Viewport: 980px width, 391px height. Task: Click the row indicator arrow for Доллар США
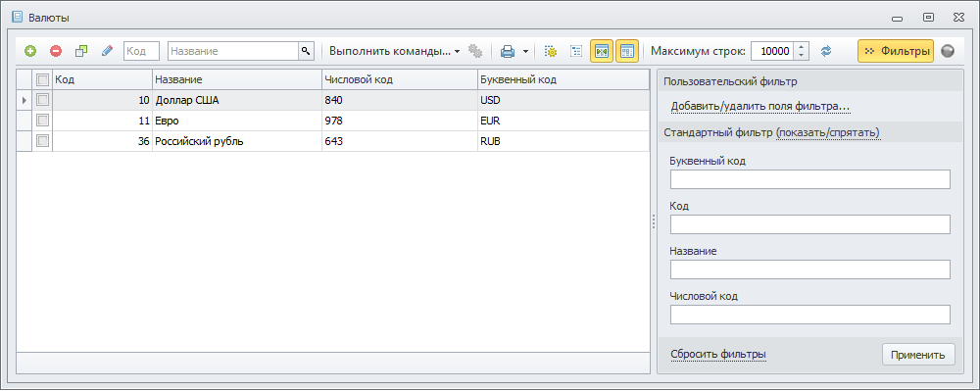coord(24,100)
